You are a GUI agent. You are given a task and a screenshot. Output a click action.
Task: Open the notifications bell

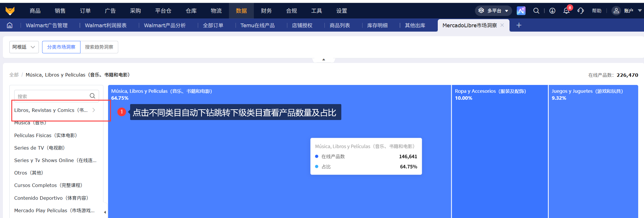[x=566, y=11]
